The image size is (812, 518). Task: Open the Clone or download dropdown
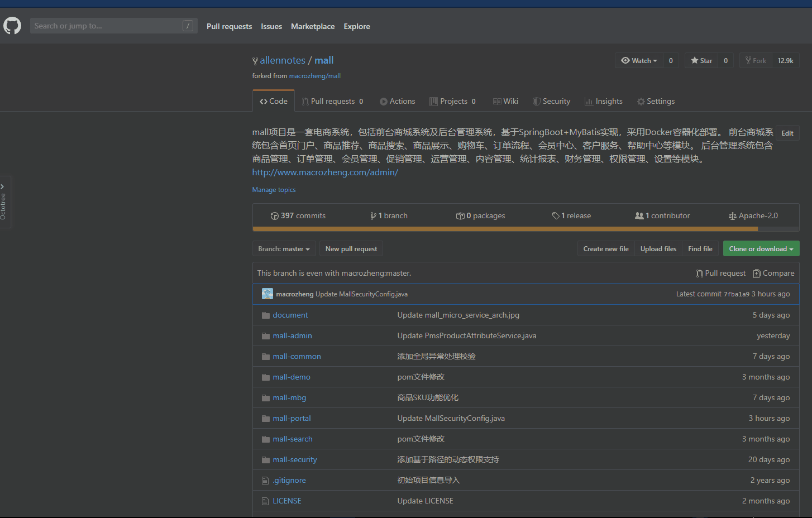coord(761,249)
